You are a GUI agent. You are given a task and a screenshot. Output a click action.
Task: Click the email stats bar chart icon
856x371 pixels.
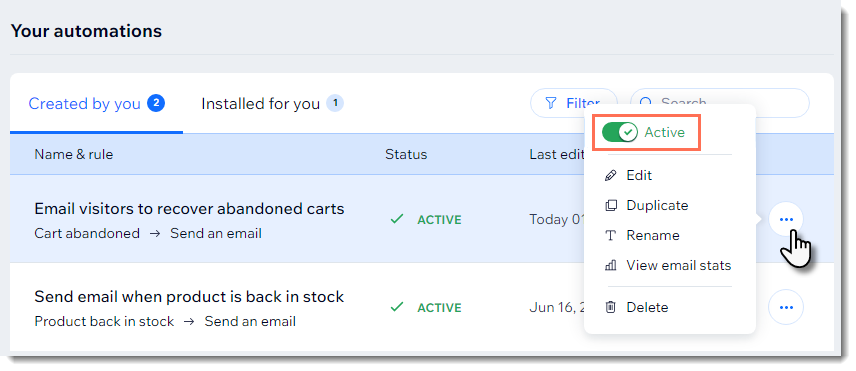click(x=611, y=266)
